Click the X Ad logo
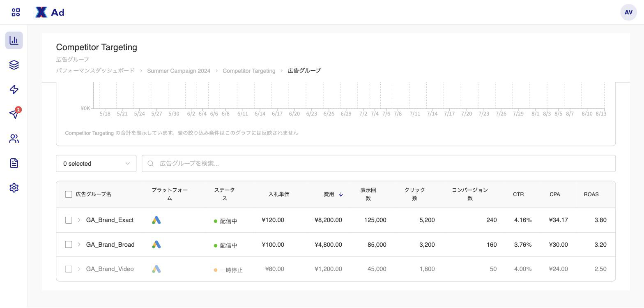This screenshot has width=644, height=308. (x=50, y=12)
